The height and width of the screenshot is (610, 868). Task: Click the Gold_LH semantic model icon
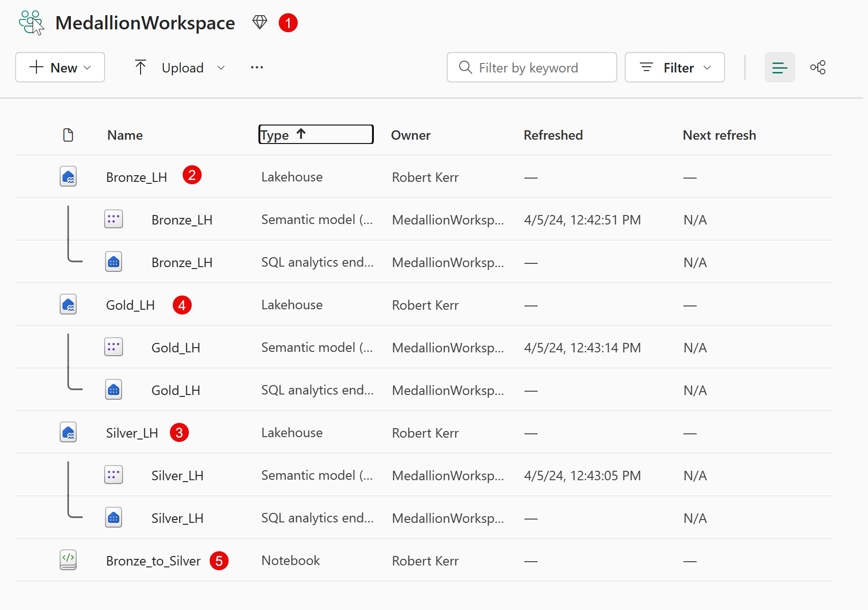point(114,347)
